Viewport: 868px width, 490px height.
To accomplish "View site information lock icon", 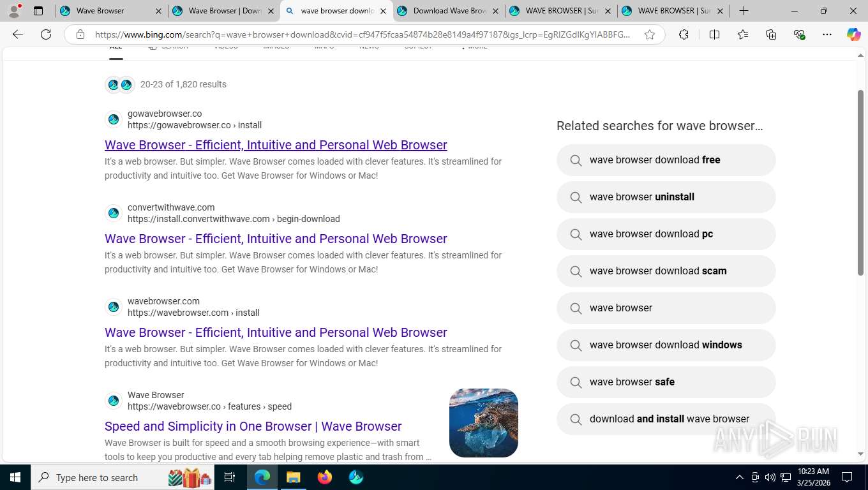I will (80, 34).
